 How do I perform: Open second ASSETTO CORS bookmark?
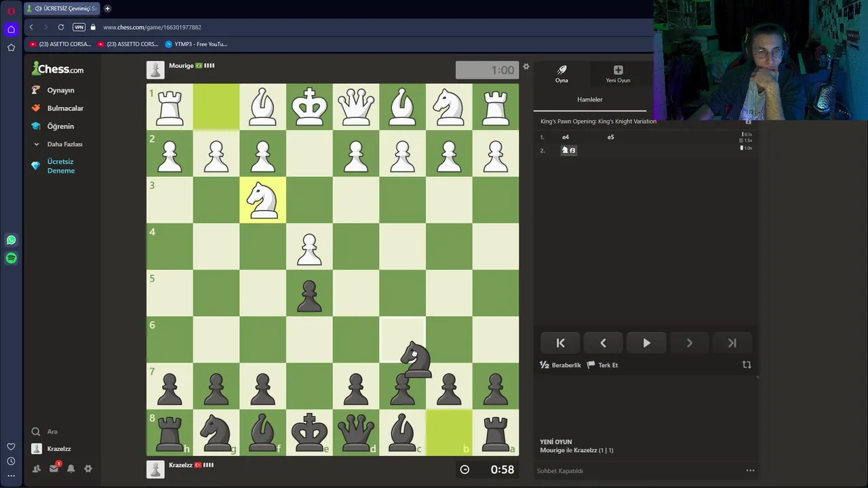[x=127, y=44]
